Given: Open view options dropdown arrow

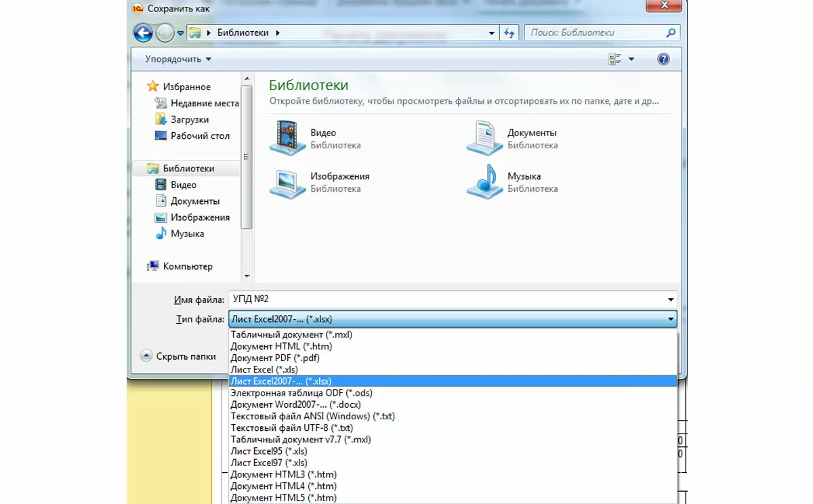Looking at the screenshot, I should (x=631, y=59).
